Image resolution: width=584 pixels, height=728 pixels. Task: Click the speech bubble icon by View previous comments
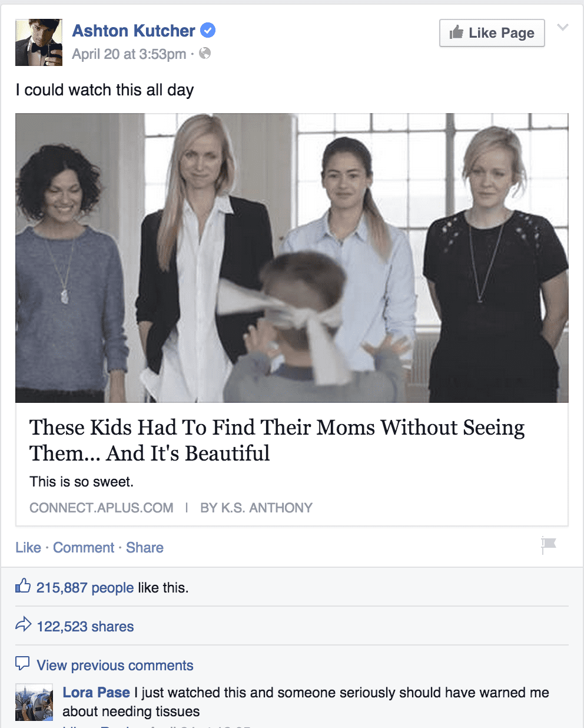coord(22,663)
